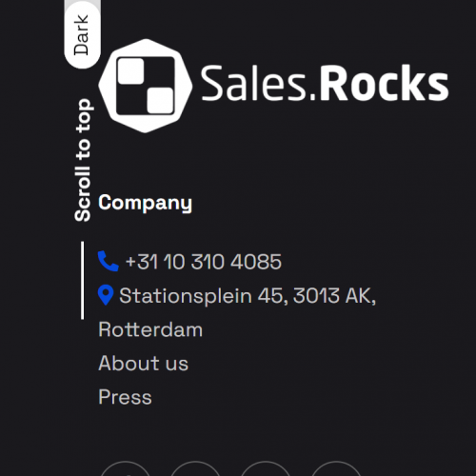This screenshot has height=476, width=476.
Task: Open the Stationsplein 45 address link
Action: [248, 296]
